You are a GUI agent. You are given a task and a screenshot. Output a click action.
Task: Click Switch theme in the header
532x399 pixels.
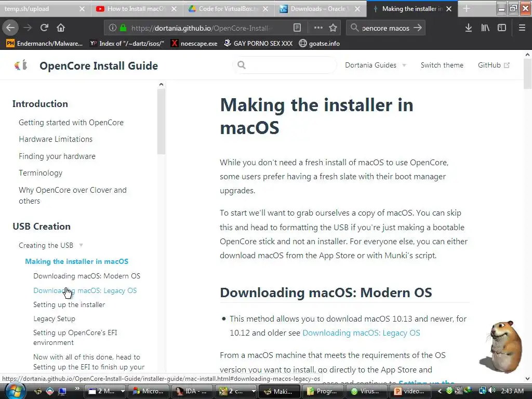point(442,65)
